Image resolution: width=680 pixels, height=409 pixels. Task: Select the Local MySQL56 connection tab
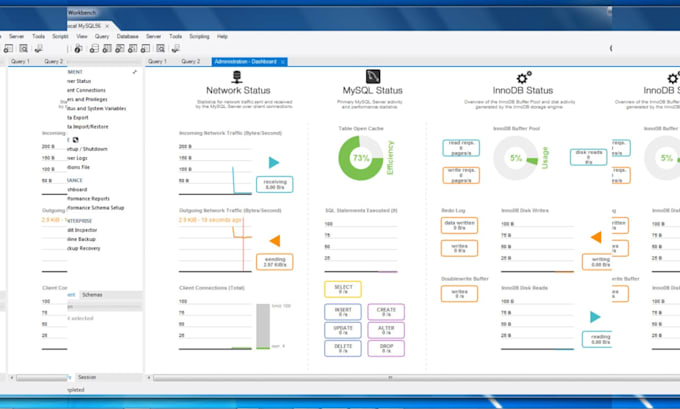click(89, 26)
